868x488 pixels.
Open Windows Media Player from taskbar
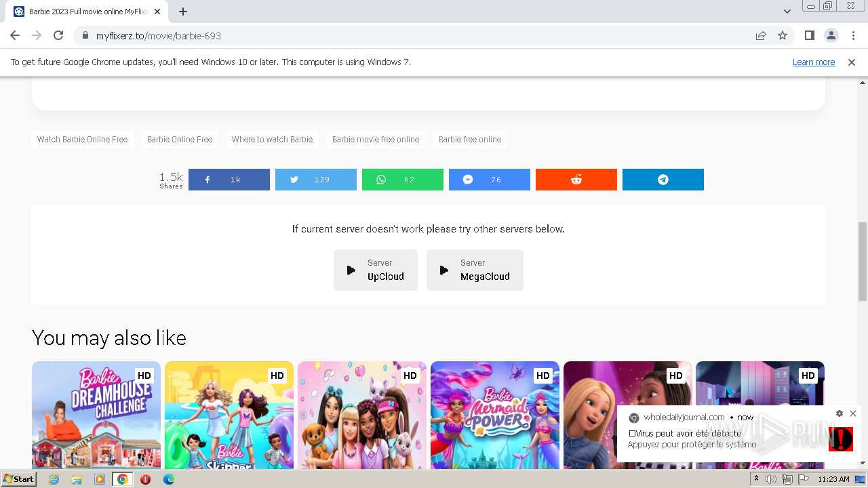click(100, 479)
